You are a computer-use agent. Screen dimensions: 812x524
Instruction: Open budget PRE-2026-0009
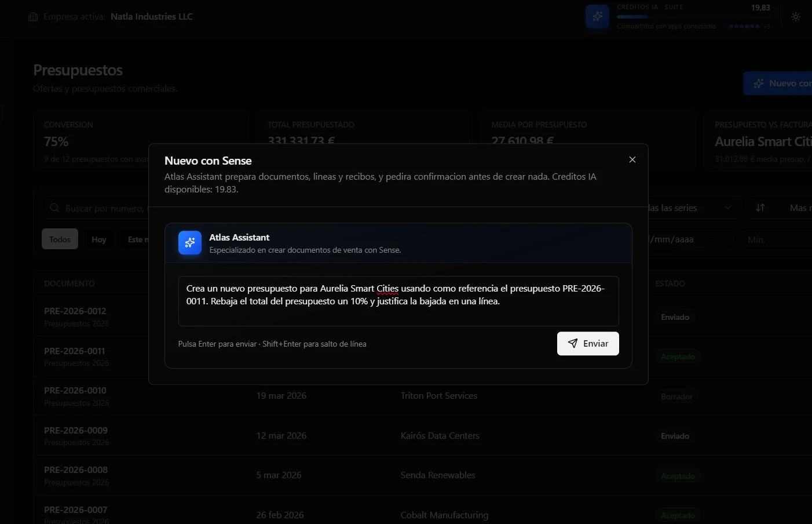pyautogui.click(x=76, y=430)
